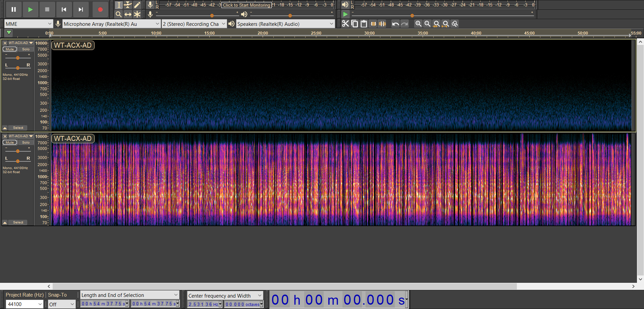This screenshot has height=309, width=644.
Task: Click to Start Monitoring in recording meter
Action: 247,5
